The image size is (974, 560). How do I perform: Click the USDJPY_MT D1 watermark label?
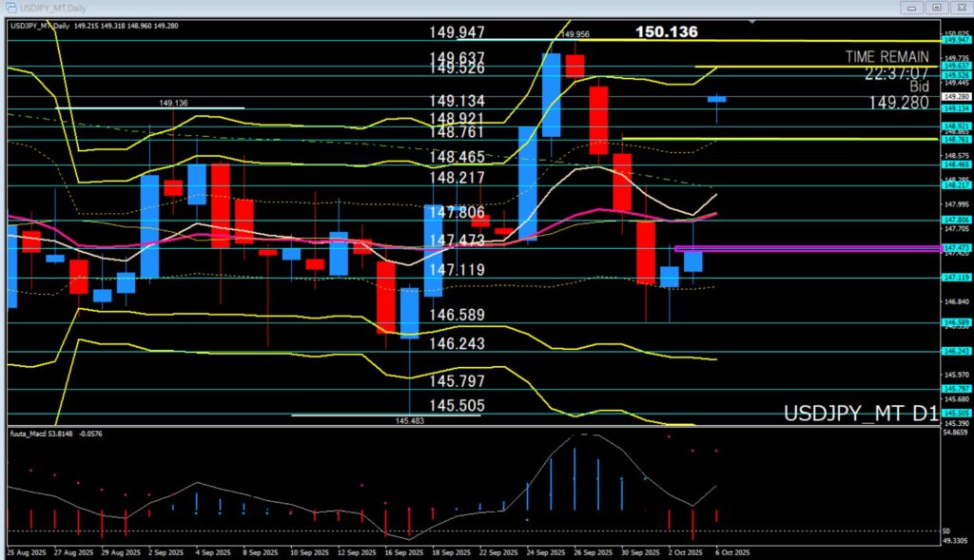pyautogui.click(x=861, y=414)
